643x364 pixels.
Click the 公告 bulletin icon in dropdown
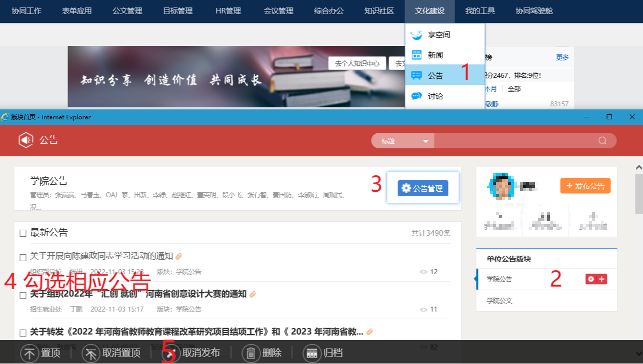coord(416,75)
